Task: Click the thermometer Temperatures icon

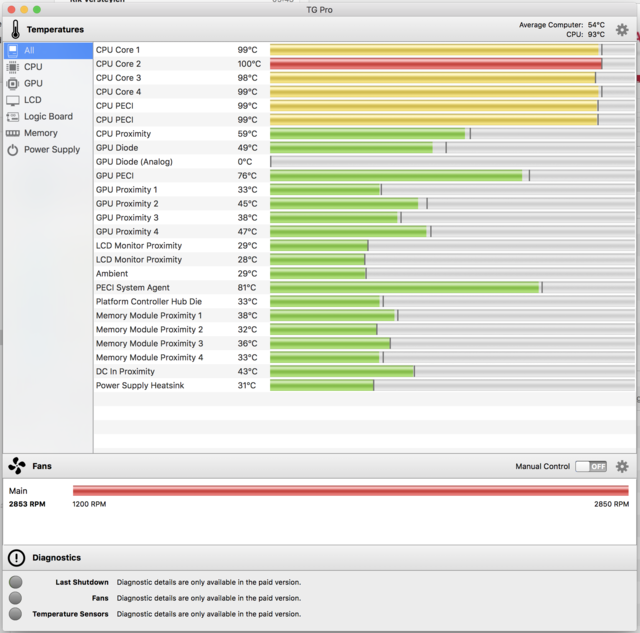Action: click(16, 29)
